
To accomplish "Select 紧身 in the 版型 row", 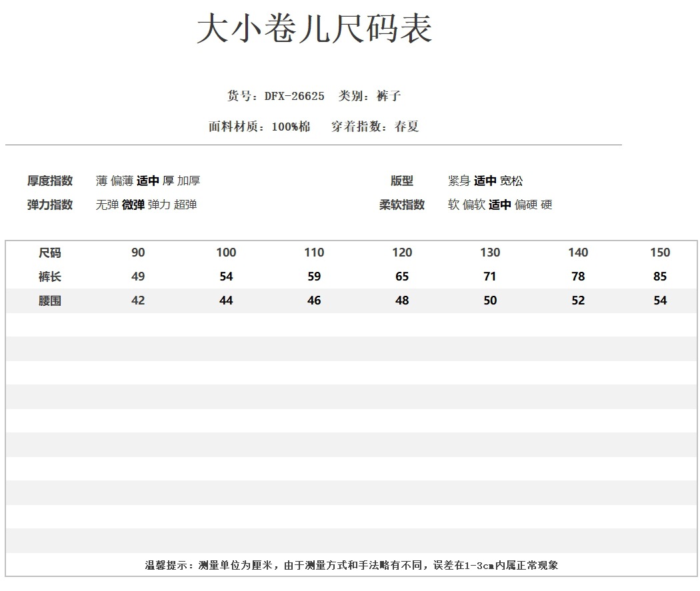I will click(x=459, y=181).
